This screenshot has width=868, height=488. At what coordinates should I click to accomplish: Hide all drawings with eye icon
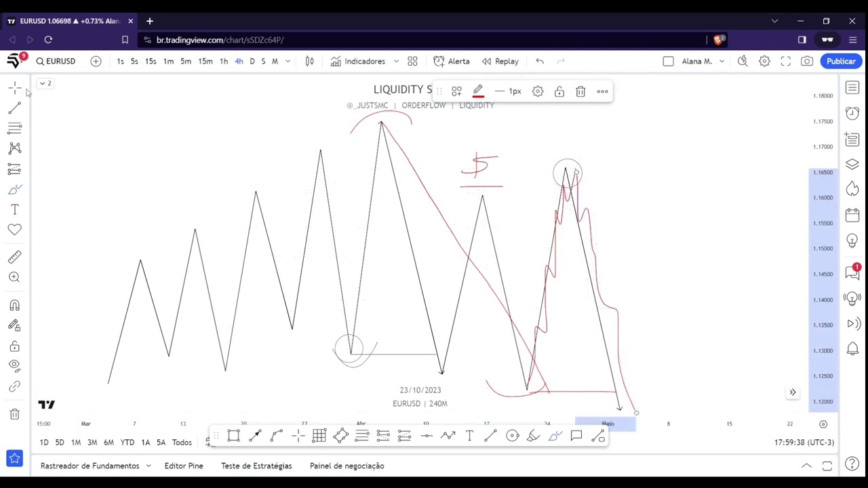14,366
